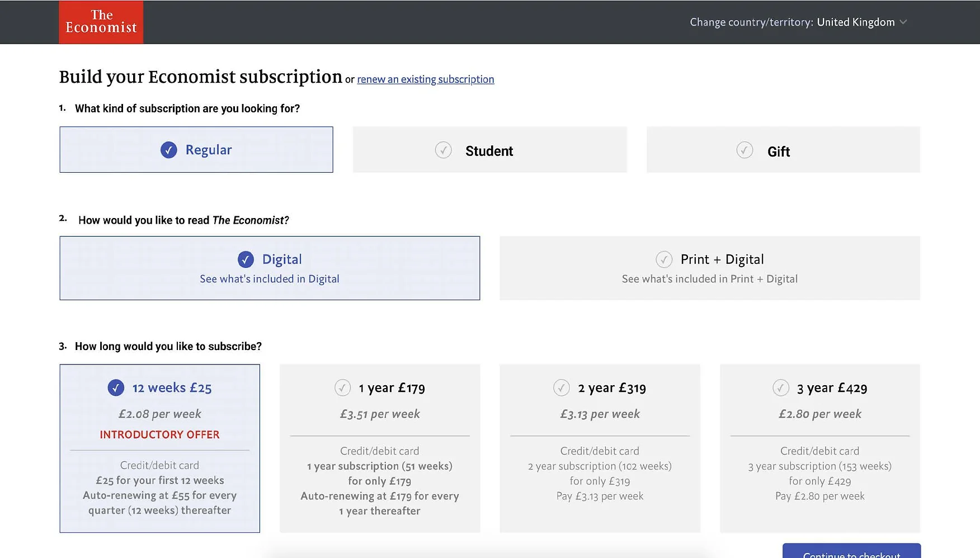Choose the Print + Digital radio circle
Viewport: 980px width, 558px height.
point(664,259)
